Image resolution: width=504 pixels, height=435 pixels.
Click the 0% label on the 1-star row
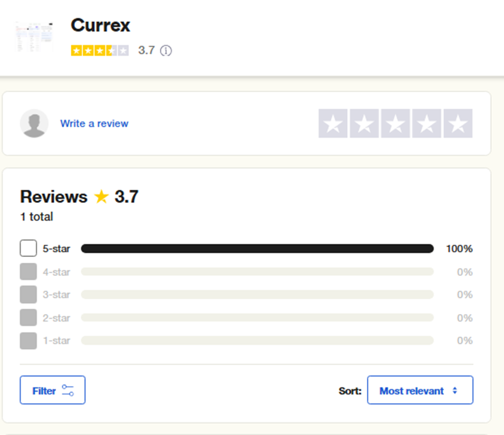point(465,341)
